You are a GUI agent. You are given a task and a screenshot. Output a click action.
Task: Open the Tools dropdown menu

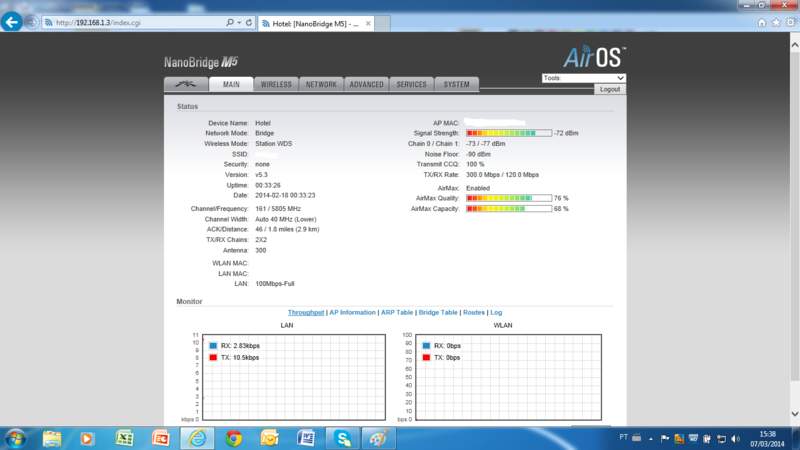583,78
